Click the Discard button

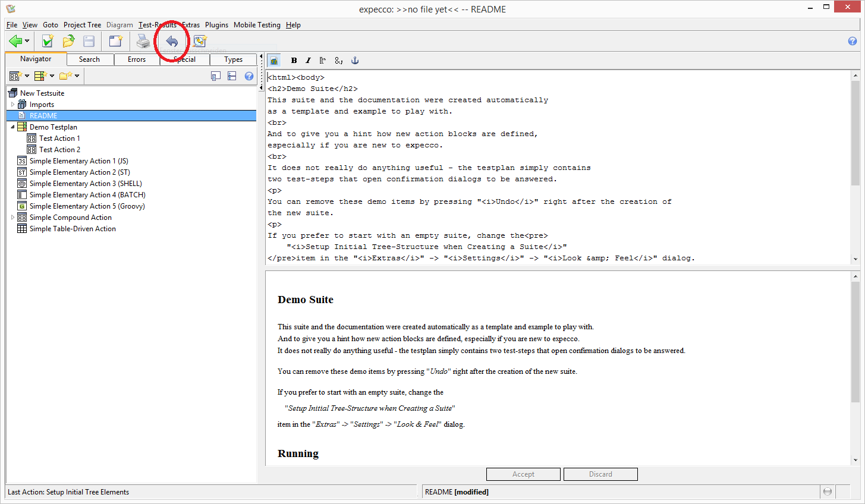click(600, 474)
